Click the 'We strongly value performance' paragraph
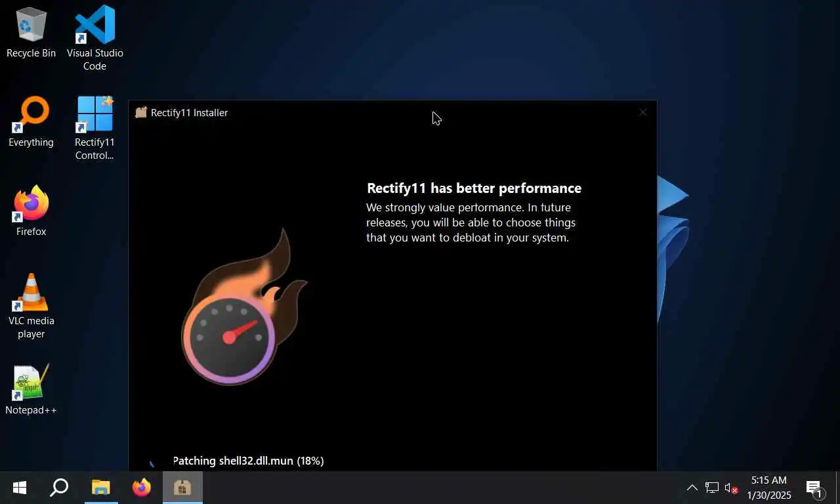 pos(471,222)
